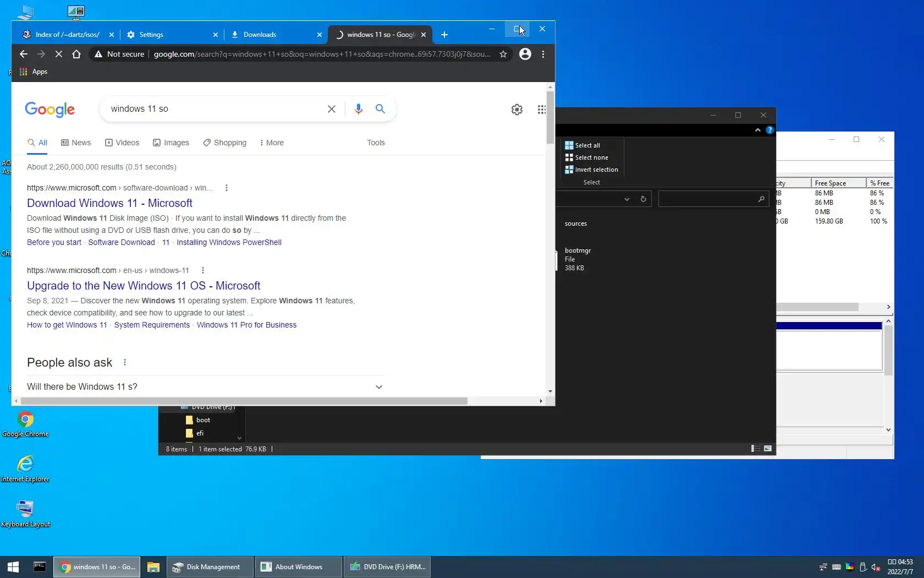Collapse the File Explorer ribbon
This screenshot has width=924, height=578.
coord(758,130)
